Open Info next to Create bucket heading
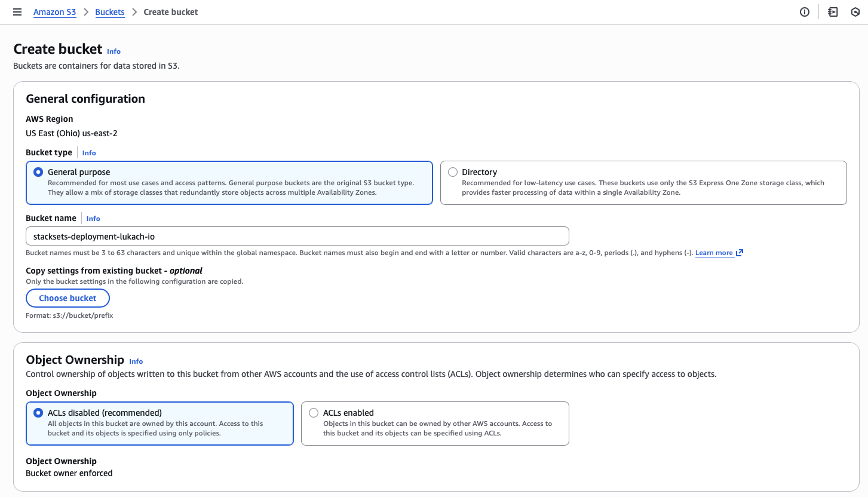 [114, 51]
